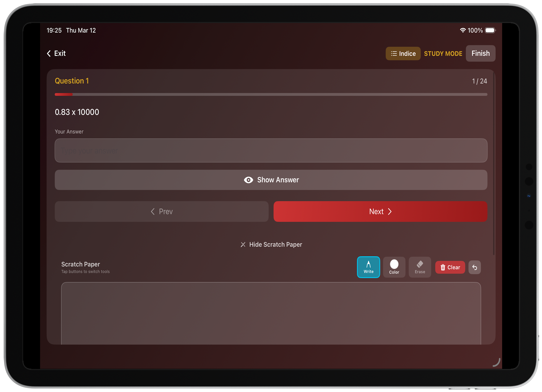
Task: Click the undo arrow icon
Action: (x=474, y=267)
